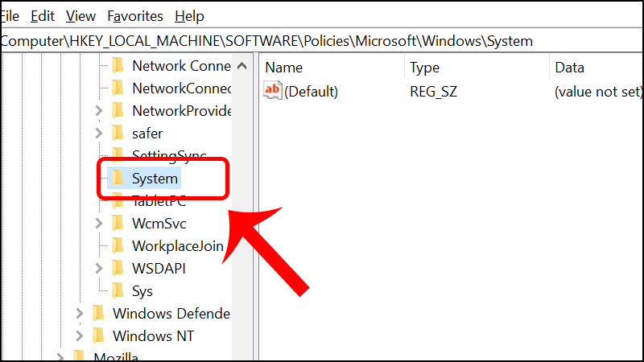Select the Windows NT key label
This screenshot has height=362, width=644.
[153, 336]
